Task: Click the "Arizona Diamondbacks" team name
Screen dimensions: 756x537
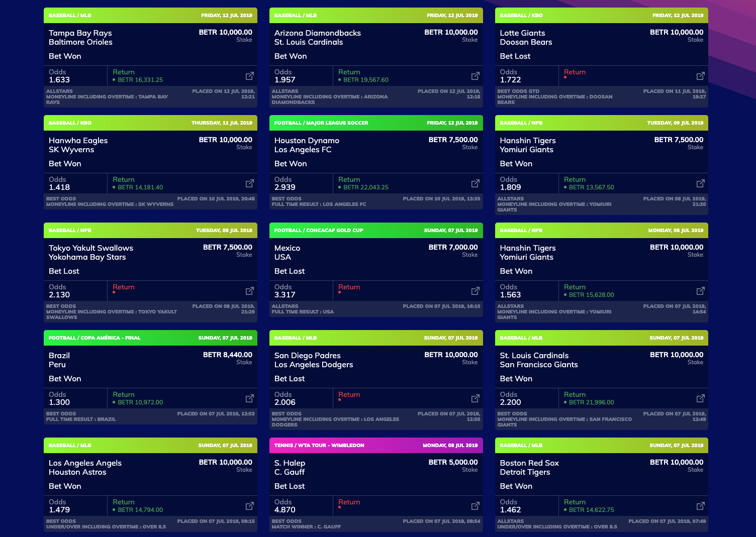Action: click(318, 33)
